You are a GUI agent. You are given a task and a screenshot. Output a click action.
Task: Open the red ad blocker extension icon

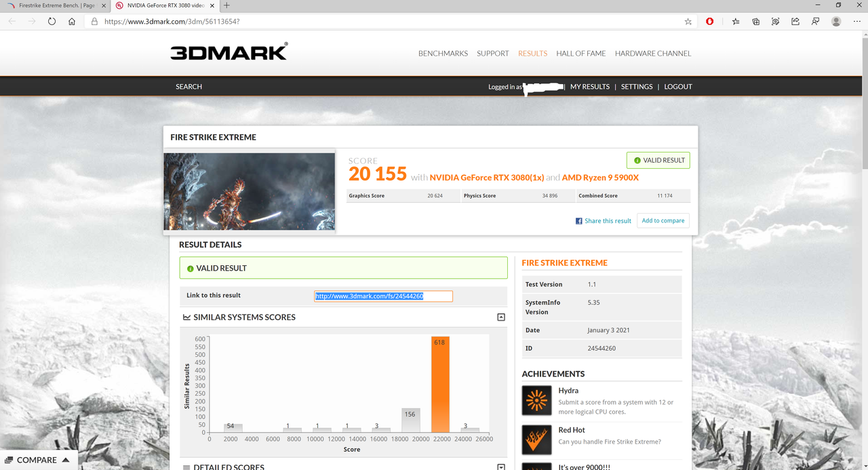[709, 22]
